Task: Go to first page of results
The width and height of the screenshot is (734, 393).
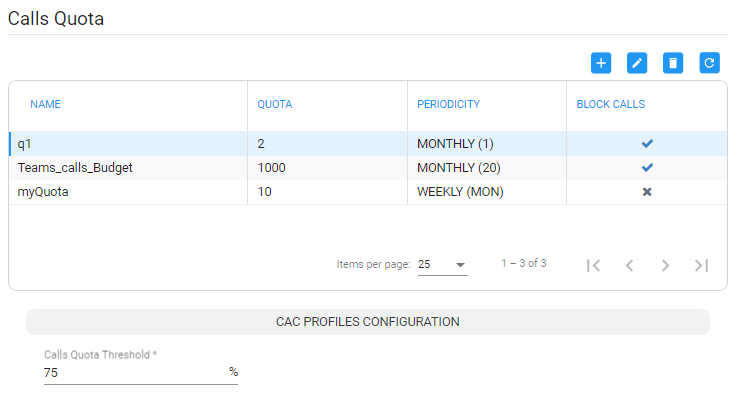Action: pyautogui.click(x=594, y=265)
